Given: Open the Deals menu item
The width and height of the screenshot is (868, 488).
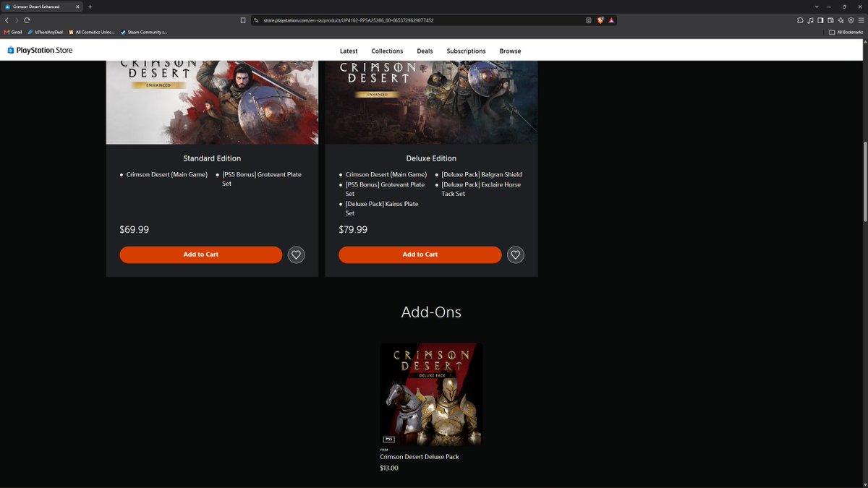Looking at the screenshot, I should pyautogui.click(x=425, y=51).
